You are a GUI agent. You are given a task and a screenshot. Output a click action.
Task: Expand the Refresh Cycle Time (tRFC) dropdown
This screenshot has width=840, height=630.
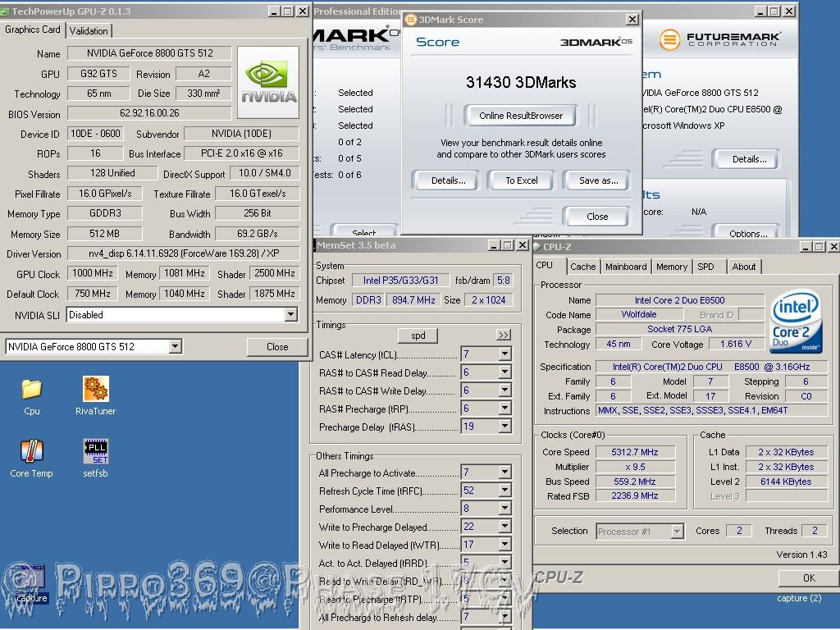(504, 491)
